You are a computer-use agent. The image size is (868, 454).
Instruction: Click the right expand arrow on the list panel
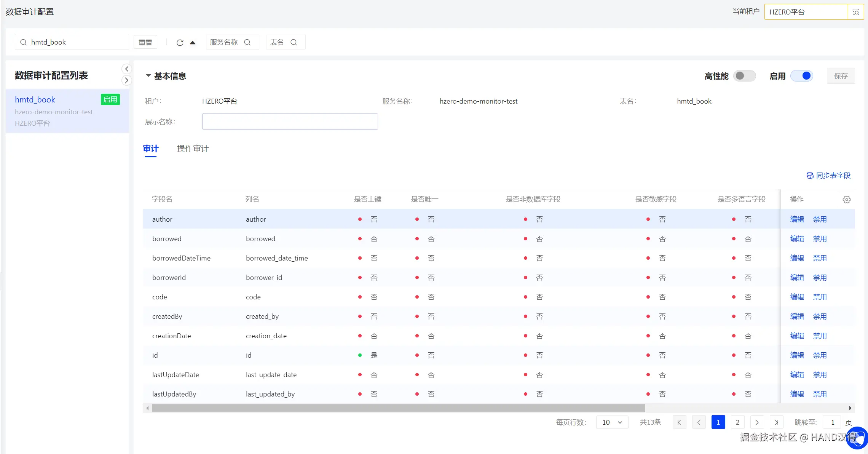click(127, 80)
